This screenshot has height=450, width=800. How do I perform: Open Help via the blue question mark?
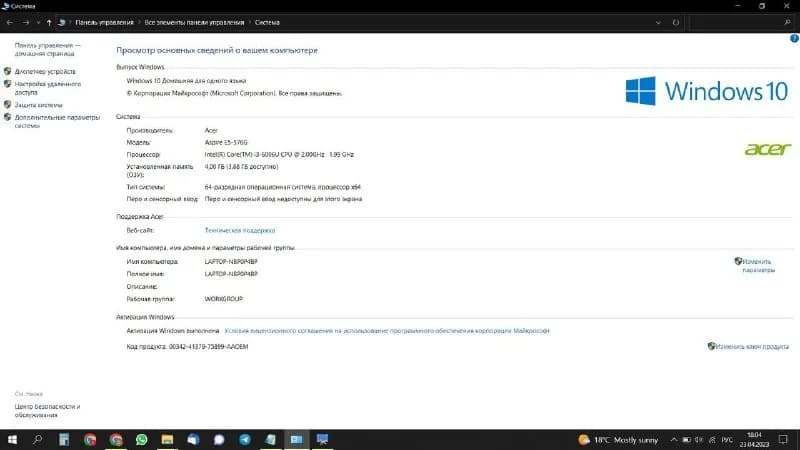coord(794,38)
